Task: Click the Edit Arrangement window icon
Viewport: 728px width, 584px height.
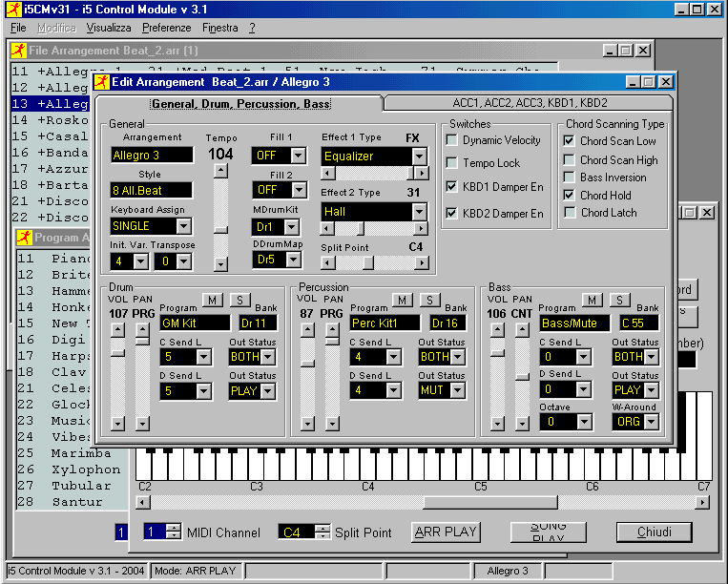Action: click(x=101, y=82)
